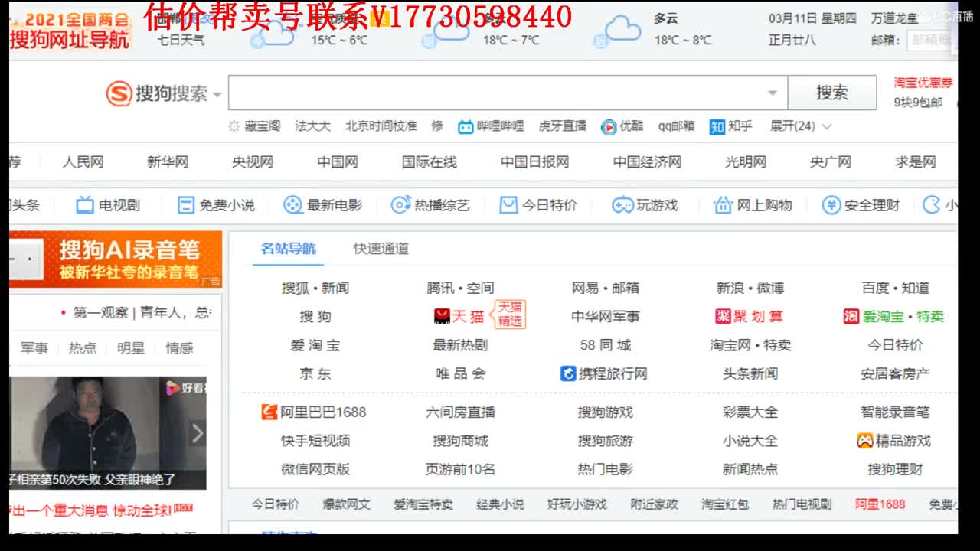This screenshot has height=551, width=980.
Task: Click the Sogou search logo icon
Action: click(x=119, y=94)
